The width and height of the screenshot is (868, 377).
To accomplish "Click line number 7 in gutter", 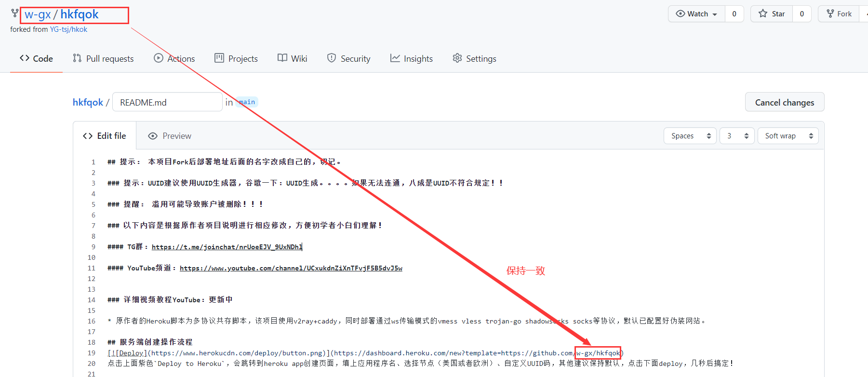I will 93,226.
